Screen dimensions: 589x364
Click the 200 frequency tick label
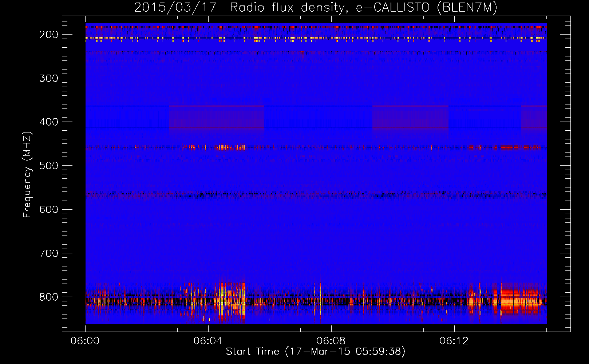tap(49, 35)
